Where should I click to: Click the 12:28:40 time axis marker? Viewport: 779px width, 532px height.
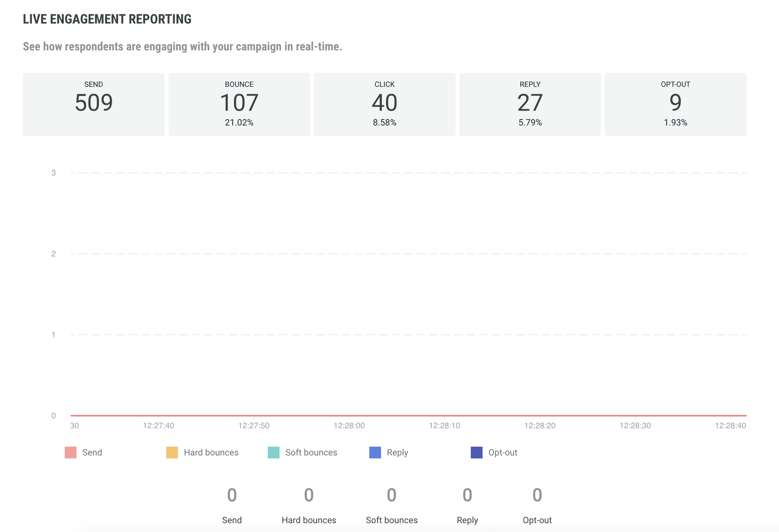pyautogui.click(x=730, y=426)
